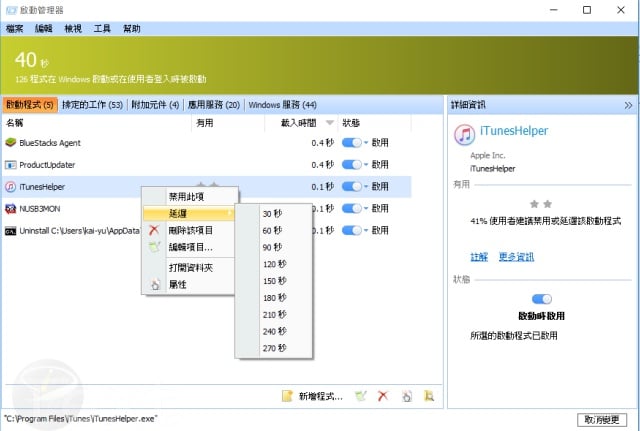The height and width of the screenshot is (431, 640).
Task: Click the load time column sort arrow
Action: pos(330,123)
